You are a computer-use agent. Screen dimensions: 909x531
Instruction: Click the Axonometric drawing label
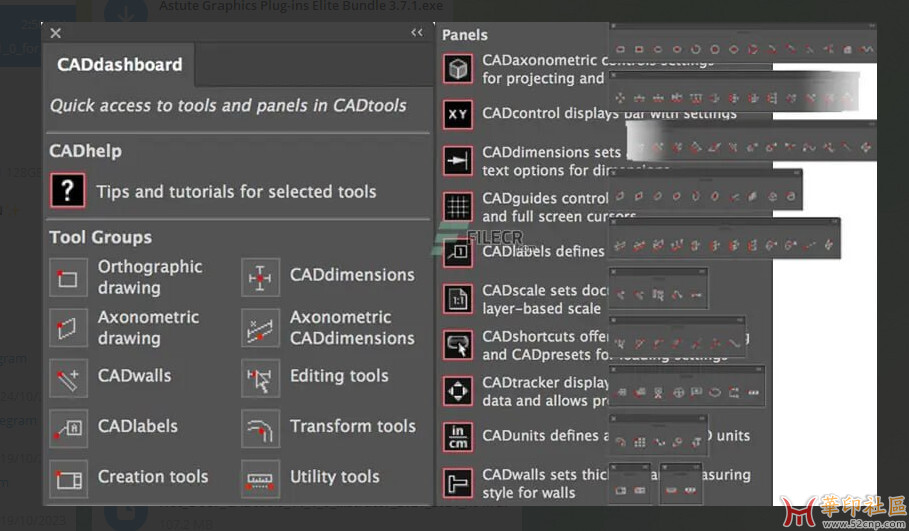(x=148, y=328)
